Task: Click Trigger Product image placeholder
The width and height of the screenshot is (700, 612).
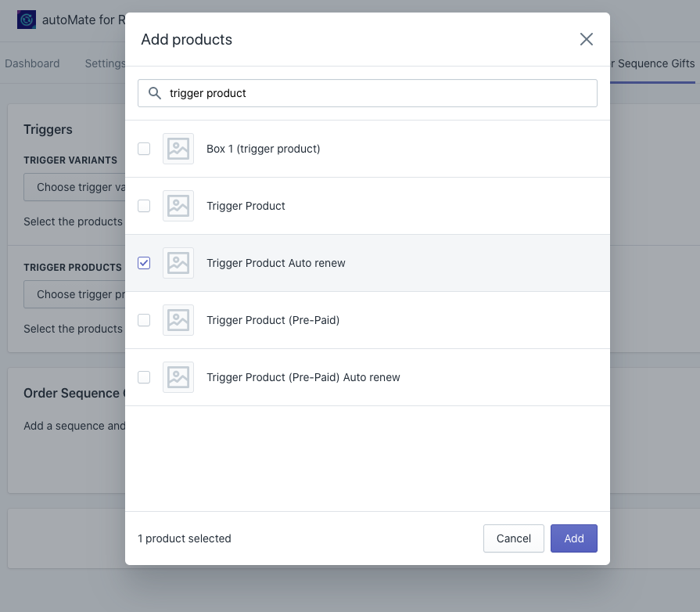Action: (178, 206)
